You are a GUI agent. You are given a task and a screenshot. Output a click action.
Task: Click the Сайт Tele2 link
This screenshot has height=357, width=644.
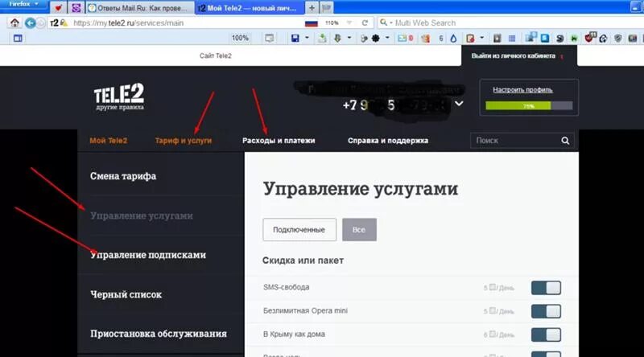[216, 55]
